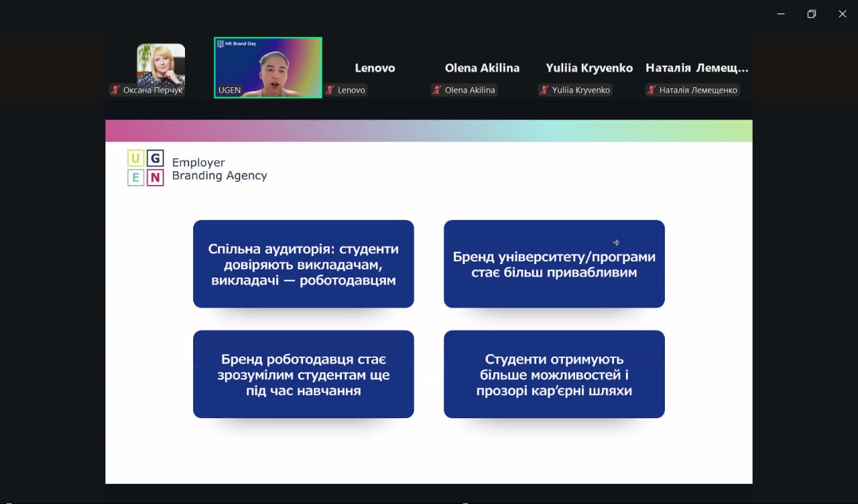Select the Yuliia Kryvenko participant tile

589,68
